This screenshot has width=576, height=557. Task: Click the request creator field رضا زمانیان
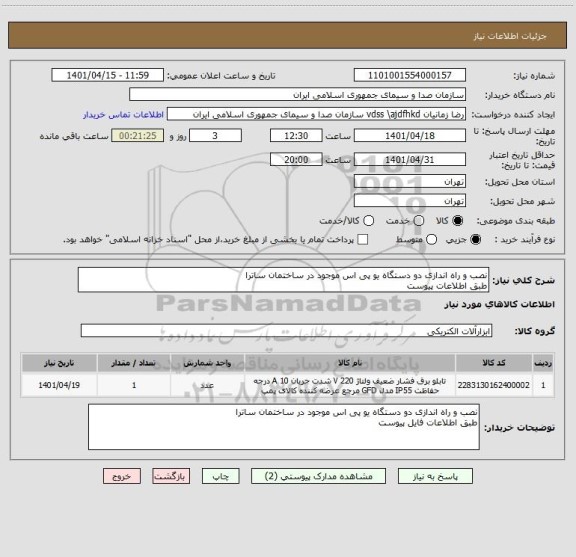pos(316,114)
